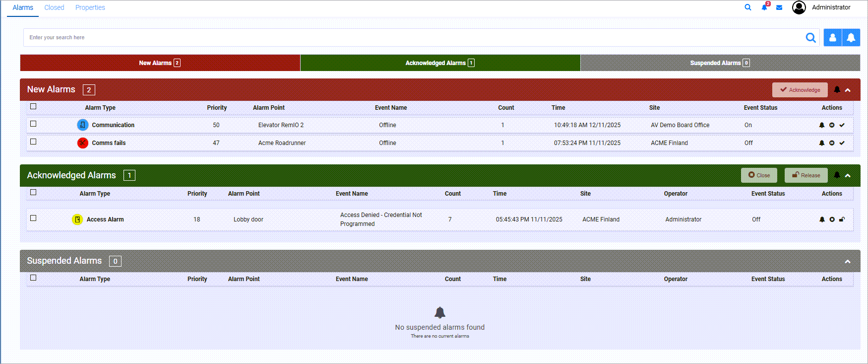Click the checkmark icon on the Communication alarm row
868x364 pixels.
coord(842,125)
